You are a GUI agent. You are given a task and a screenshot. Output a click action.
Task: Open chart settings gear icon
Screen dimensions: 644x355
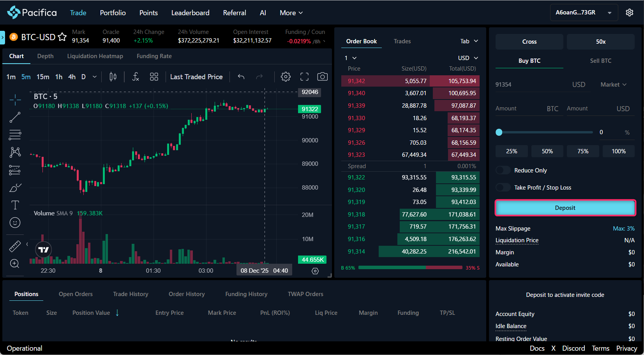click(286, 77)
